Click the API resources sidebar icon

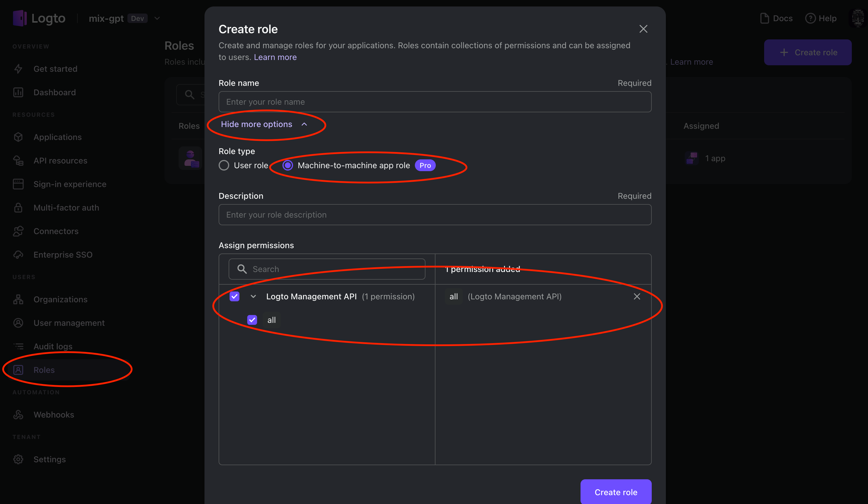18,160
